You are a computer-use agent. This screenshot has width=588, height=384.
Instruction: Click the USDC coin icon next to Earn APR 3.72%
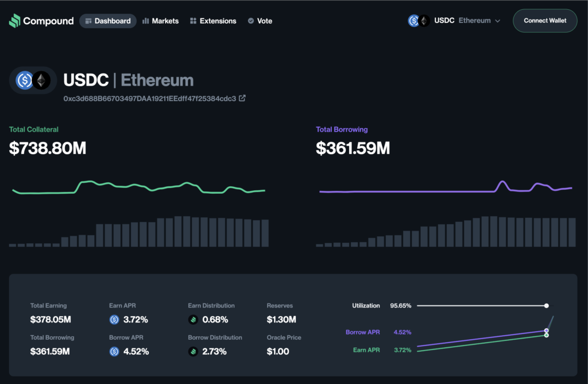pos(114,320)
